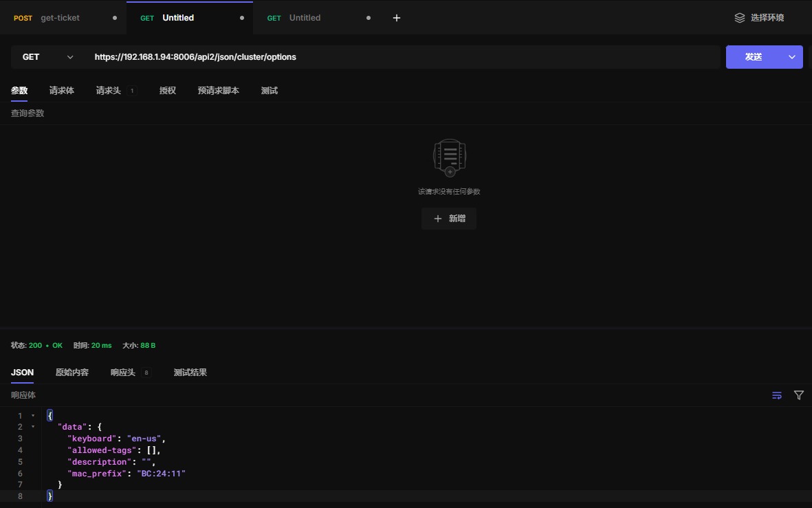Open the response filter funnel icon
Viewport: 812px width, 508px height.
(x=798, y=395)
